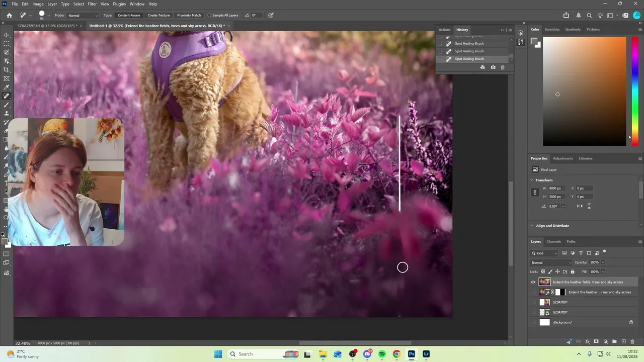Select the Rectangular Marquee tool
644x362 pixels.
point(7,44)
